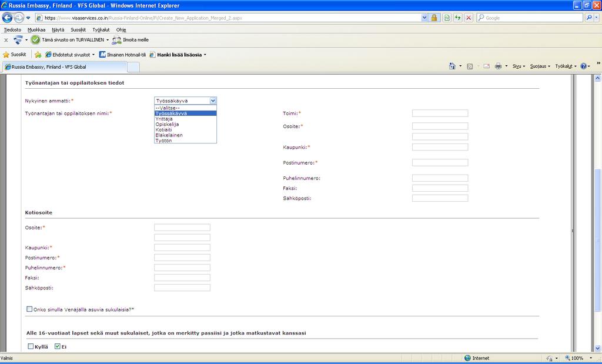
Task: Go forward with the browser Forward arrow
Action: pyautogui.click(x=19, y=18)
